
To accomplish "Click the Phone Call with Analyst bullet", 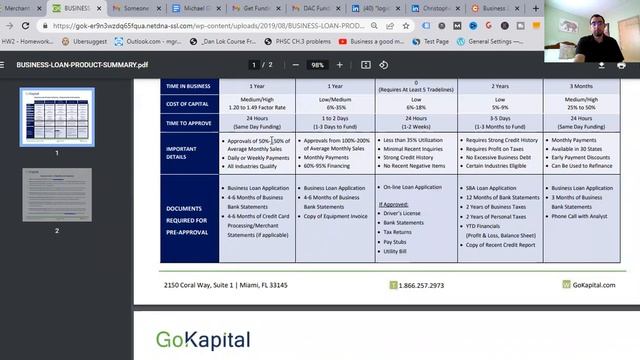I will click(x=579, y=216).
